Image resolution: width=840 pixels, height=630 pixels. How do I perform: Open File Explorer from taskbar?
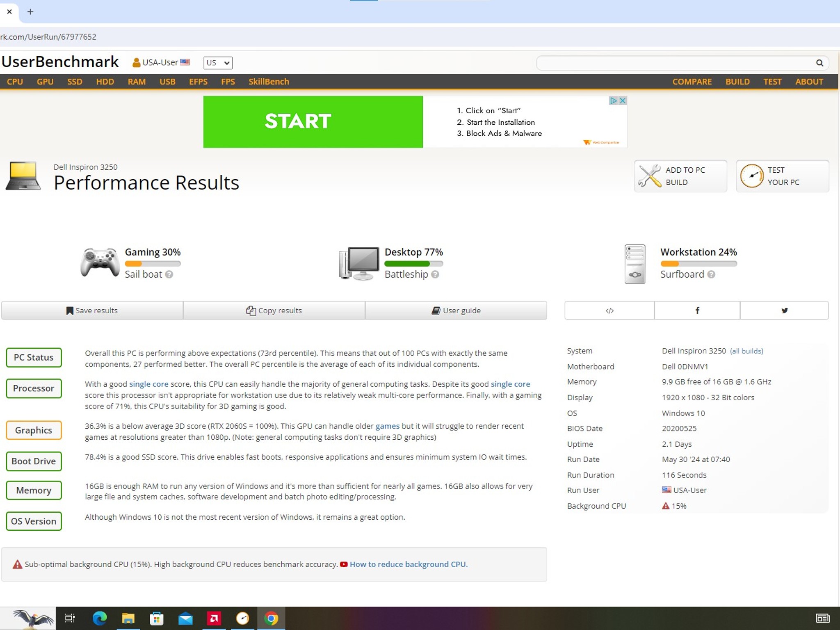[128, 618]
